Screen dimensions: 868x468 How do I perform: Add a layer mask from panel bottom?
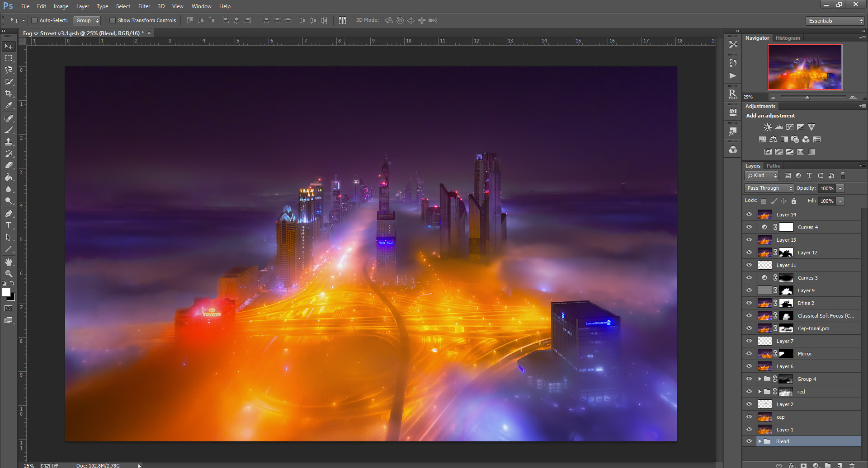tap(803, 465)
